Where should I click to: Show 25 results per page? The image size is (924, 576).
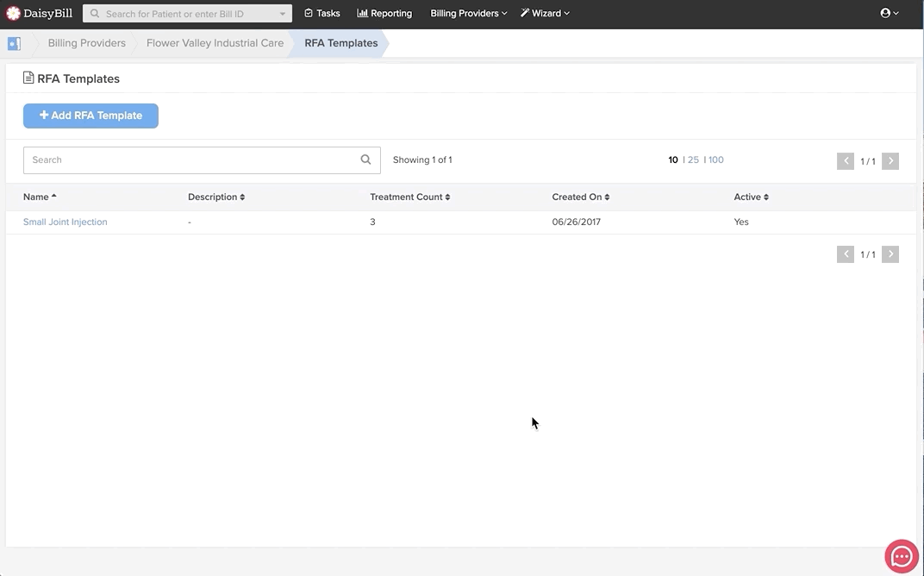(x=693, y=160)
